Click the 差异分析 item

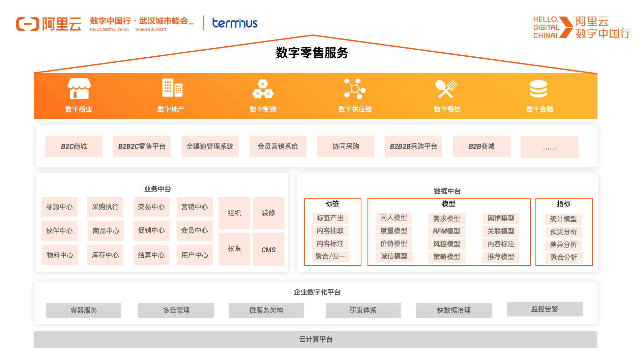[x=564, y=245]
